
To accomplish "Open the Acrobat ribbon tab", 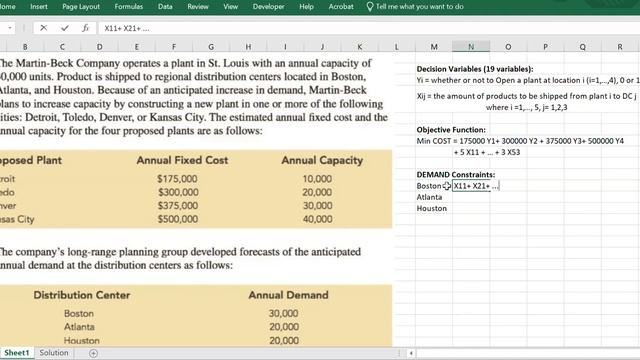I will tap(341, 7).
